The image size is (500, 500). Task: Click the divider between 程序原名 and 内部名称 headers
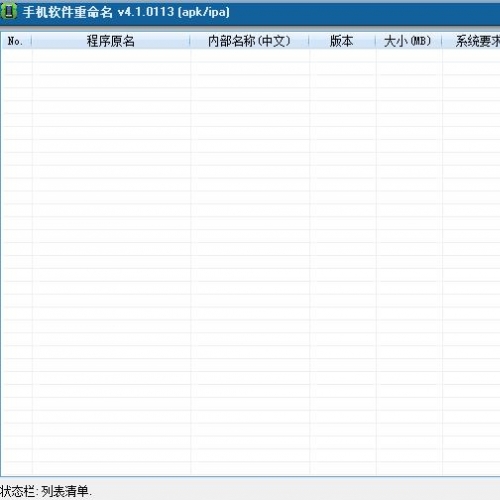[190, 41]
